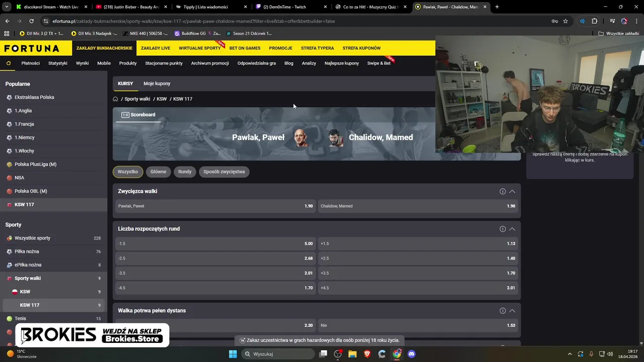
Task: Select ePiłka nożna in the sidebar
Action: pos(53,265)
